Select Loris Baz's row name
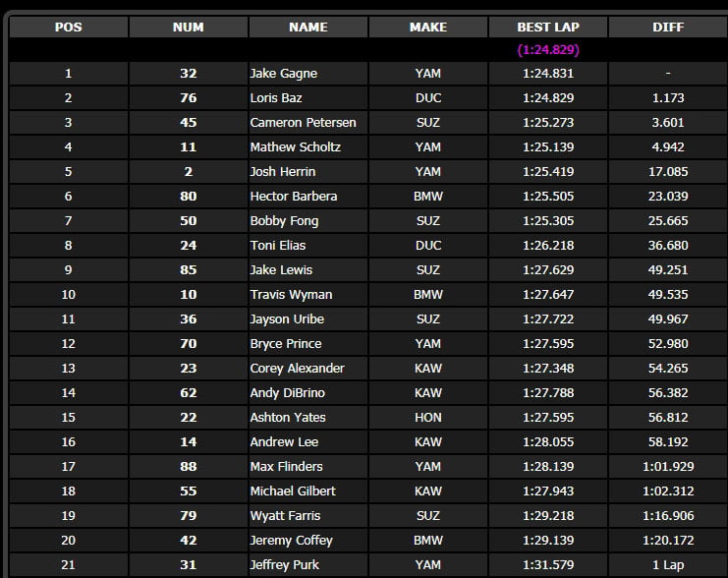The width and height of the screenshot is (728, 578). [276, 98]
